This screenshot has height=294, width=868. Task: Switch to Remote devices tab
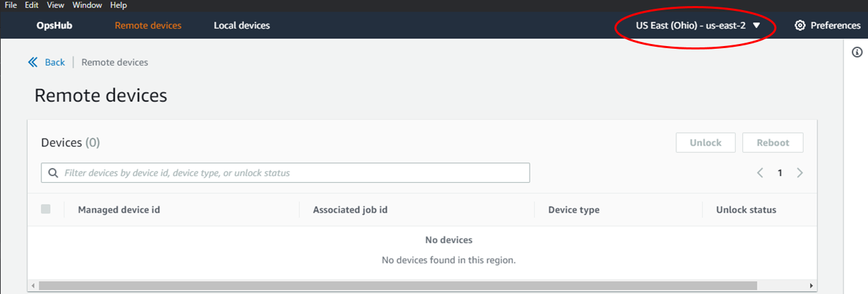tap(148, 26)
